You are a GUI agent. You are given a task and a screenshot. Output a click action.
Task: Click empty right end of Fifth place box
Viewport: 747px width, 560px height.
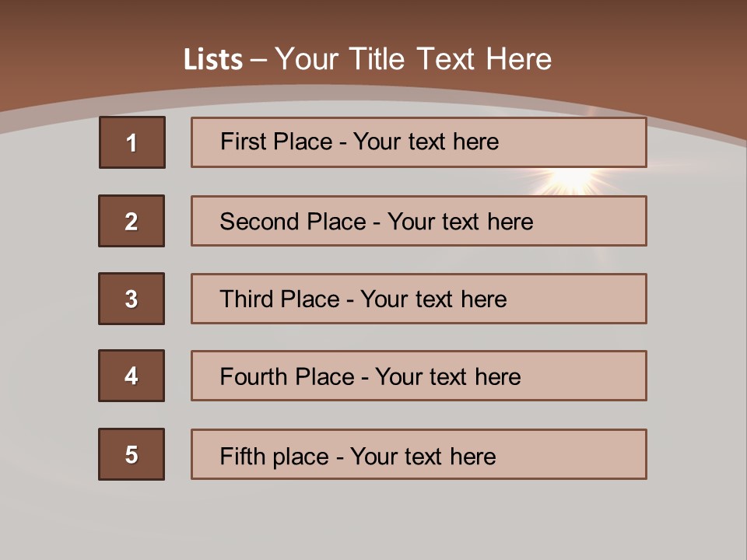591,454
